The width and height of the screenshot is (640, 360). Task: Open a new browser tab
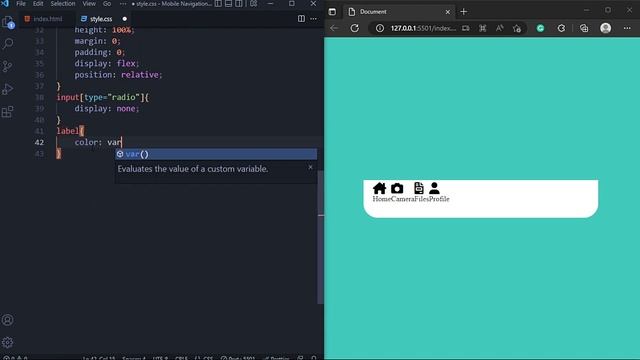464,12
